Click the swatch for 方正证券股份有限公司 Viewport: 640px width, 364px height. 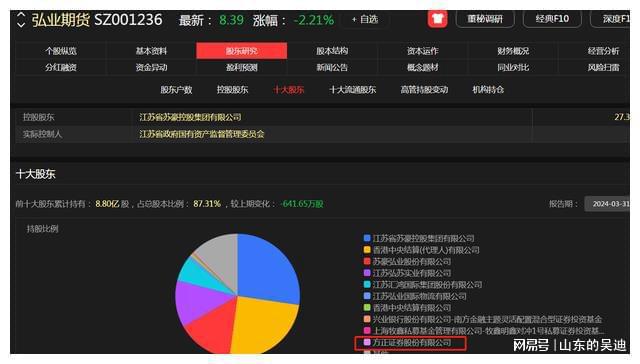(x=367, y=342)
